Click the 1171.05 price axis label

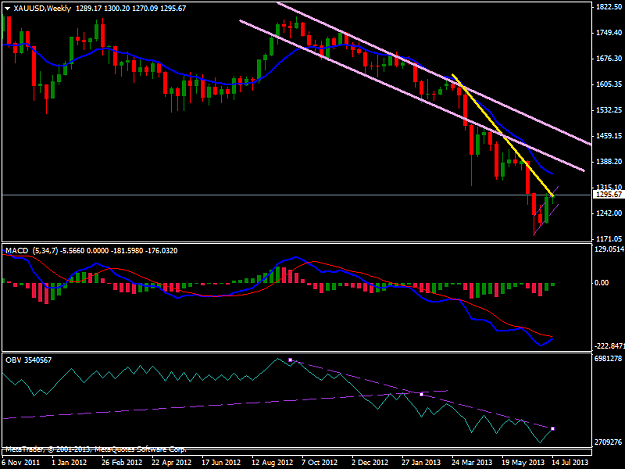click(x=609, y=239)
